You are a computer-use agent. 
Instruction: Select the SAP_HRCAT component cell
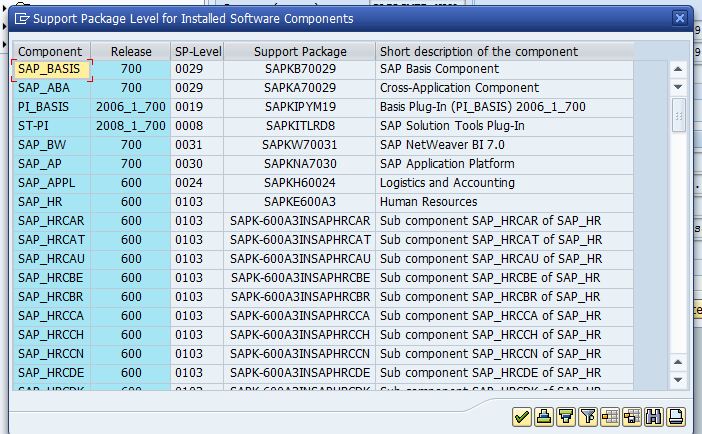coord(51,240)
